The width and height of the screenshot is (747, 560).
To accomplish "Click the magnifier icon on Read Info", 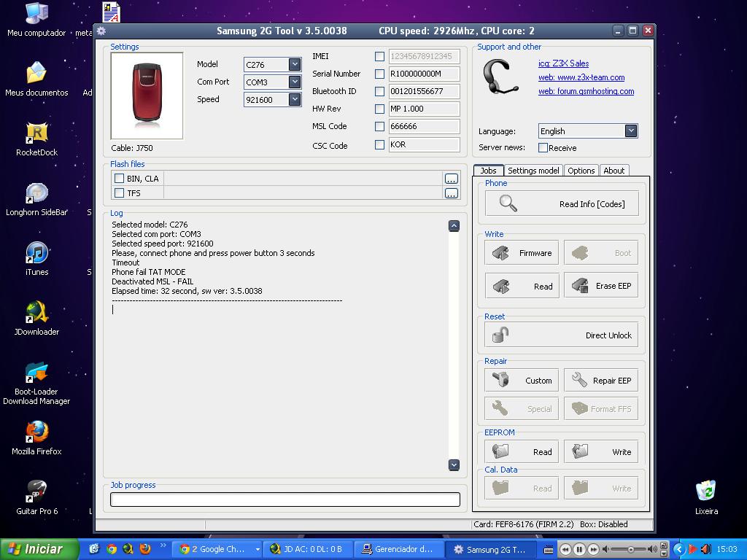I will click(x=508, y=203).
